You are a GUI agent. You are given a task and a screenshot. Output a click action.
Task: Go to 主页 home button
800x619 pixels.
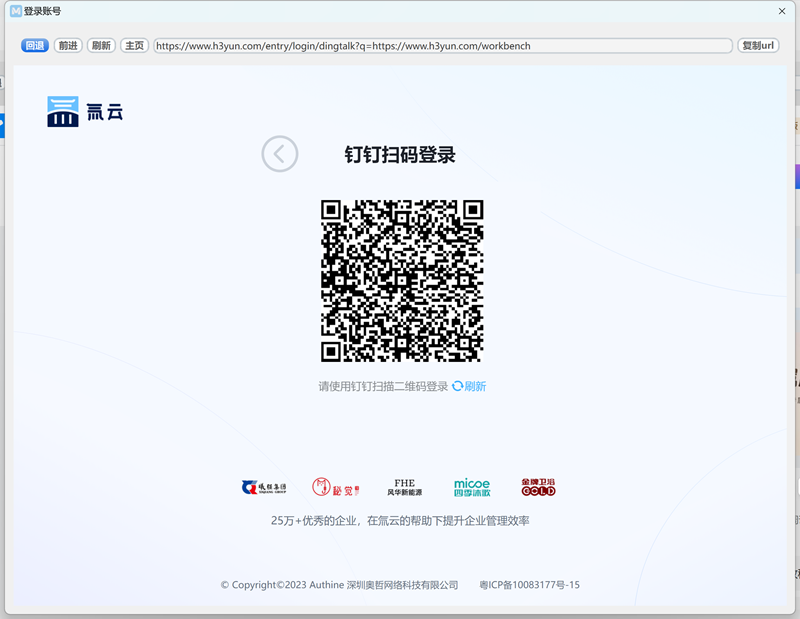[134, 45]
